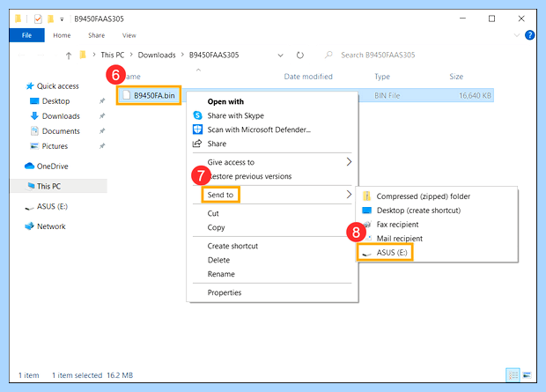This screenshot has width=546, height=392.
Task: Click Open with in context menu
Action: 225,102
